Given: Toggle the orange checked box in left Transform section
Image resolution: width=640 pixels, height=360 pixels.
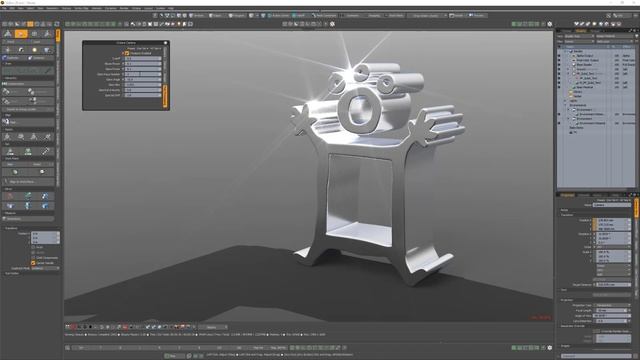Looking at the screenshot, I should pos(33,263).
